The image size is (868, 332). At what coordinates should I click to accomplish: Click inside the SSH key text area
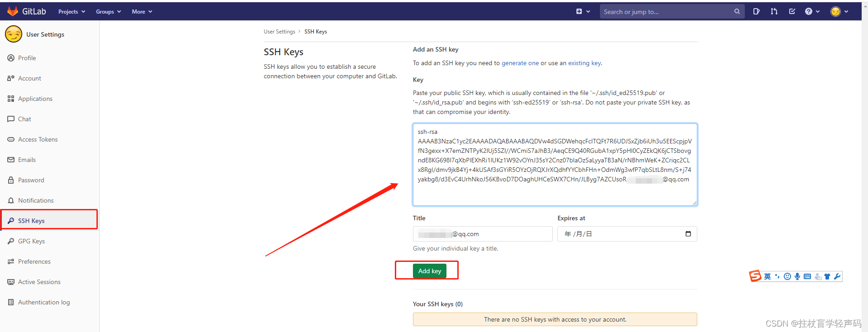(555, 165)
